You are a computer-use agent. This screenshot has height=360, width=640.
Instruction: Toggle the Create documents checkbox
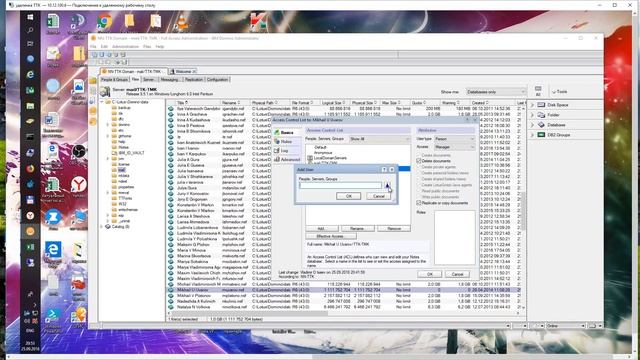[419, 156]
